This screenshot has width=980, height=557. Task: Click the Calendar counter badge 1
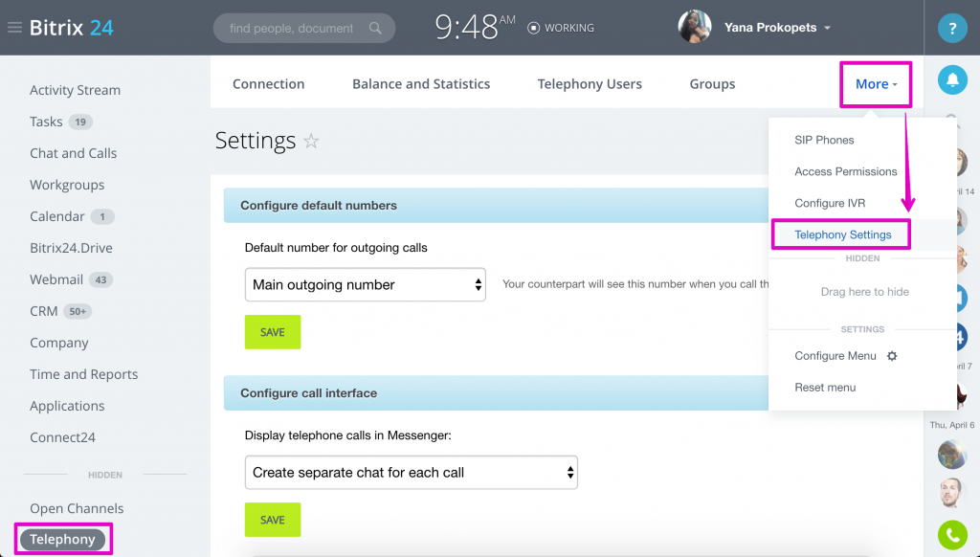pyautogui.click(x=102, y=216)
